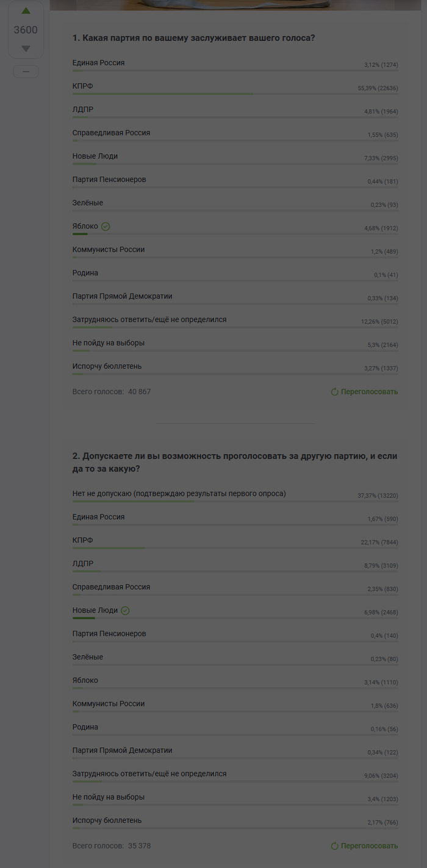Click the result 37,37% (13220)
The height and width of the screenshot is (868, 427).
point(378,496)
